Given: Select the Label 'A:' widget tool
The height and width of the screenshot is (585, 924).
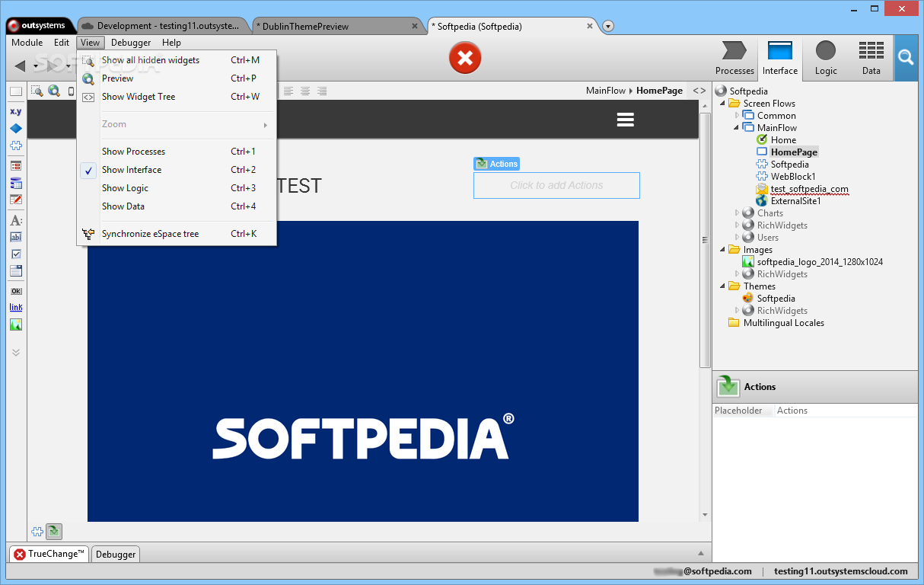Looking at the screenshot, I should click(x=15, y=220).
